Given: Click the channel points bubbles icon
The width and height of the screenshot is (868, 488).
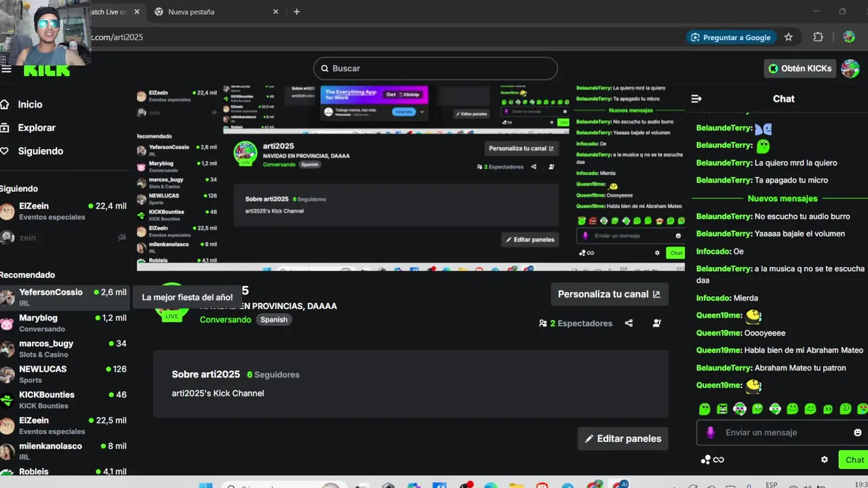Looking at the screenshot, I should (x=705, y=460).
